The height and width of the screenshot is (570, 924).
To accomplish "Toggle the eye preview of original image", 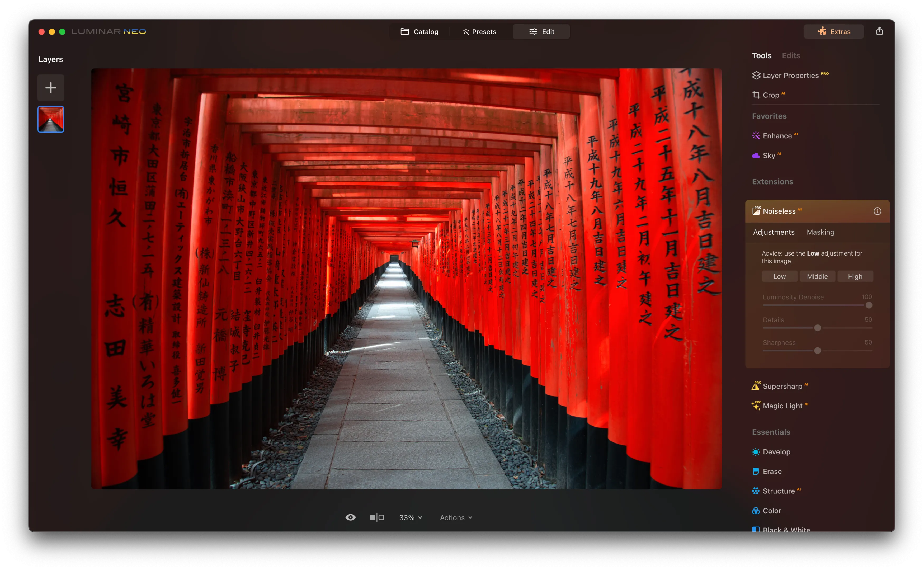I will (x=350, y=518).
